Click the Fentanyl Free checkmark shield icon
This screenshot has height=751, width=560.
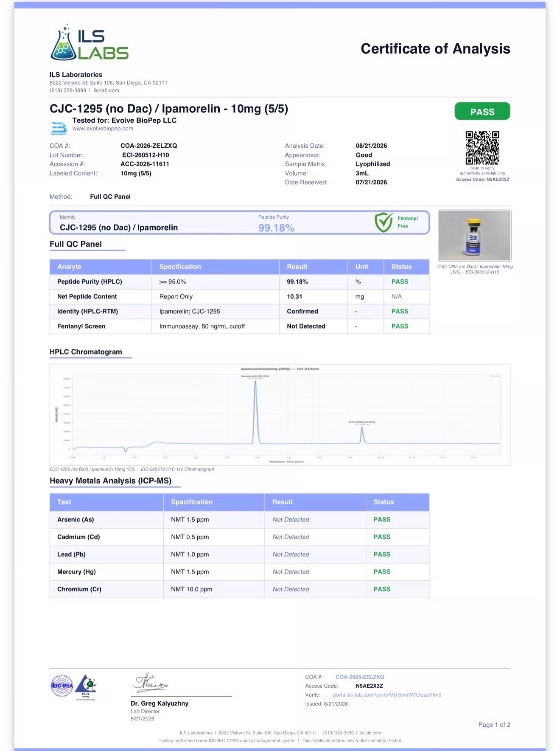click(x=384, y=222)
